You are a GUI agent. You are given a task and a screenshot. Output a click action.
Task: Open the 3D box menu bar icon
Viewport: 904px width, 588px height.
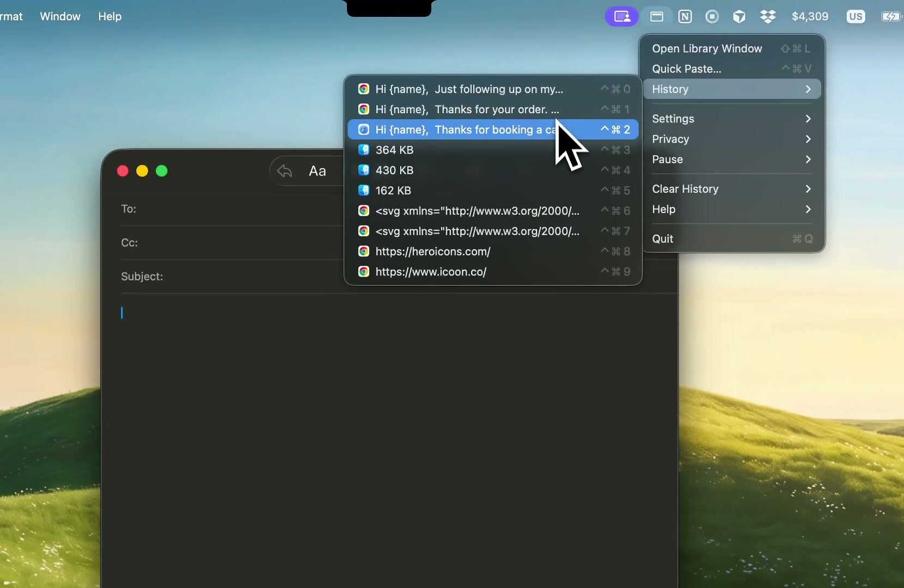point(739,16)
